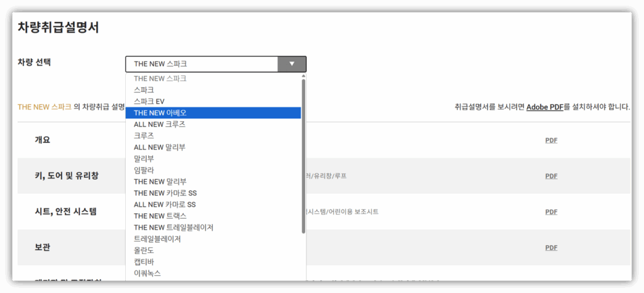Select the 크루즈 option
Viewport: 644px width, 293px height.
tap(213, 135)
